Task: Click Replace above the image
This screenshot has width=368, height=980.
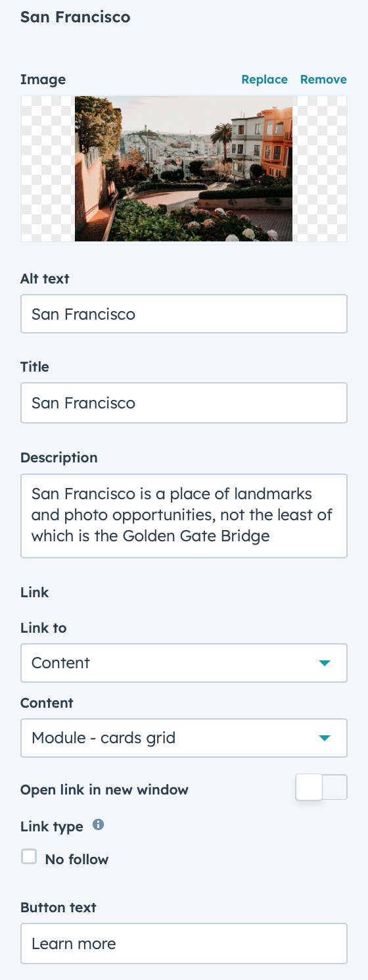Action: [264, 80]
